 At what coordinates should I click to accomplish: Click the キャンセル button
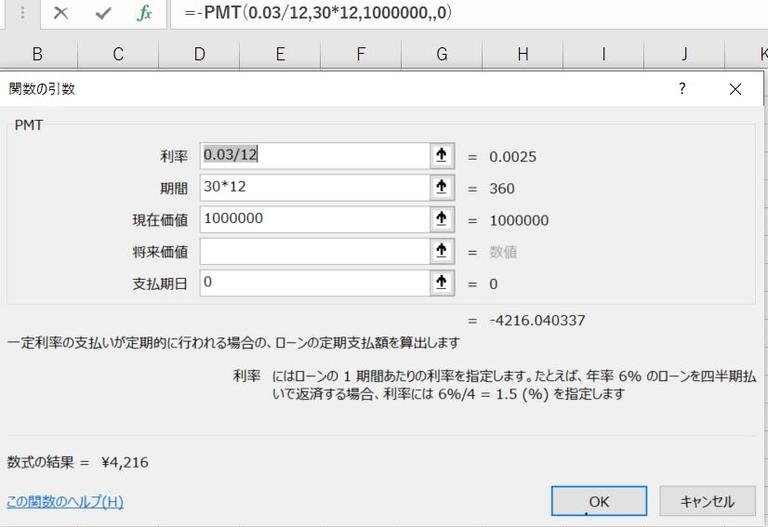pyautogui.click(x=707, y=501)
